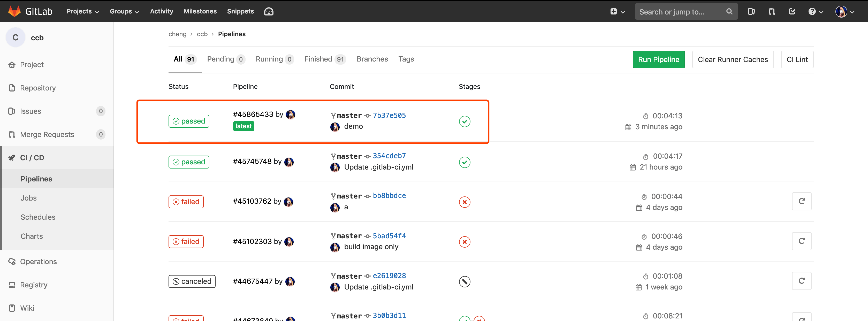Click the canceled status badge of #44675447
Viewport: 868px width, 321px height.
tap(192, 281)
